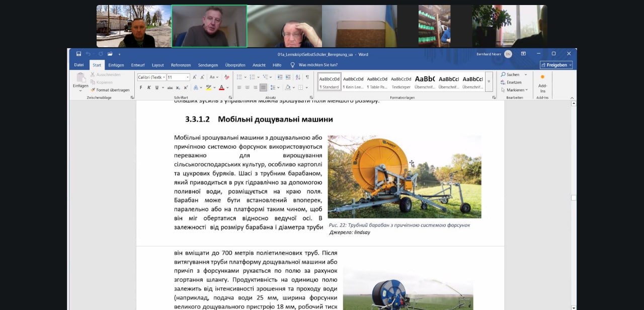Apply the red font color swatch

point(221,87)
